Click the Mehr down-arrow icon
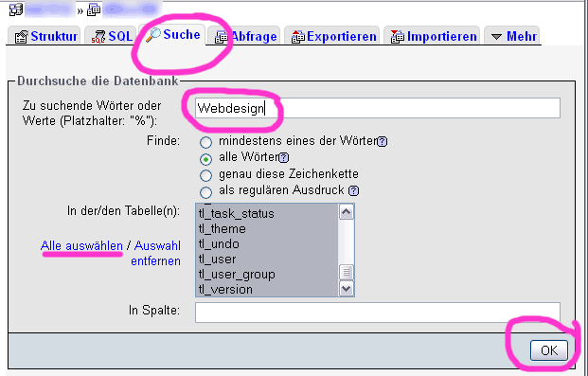Screen dimensions: 588x376 [x=496, y=37]
